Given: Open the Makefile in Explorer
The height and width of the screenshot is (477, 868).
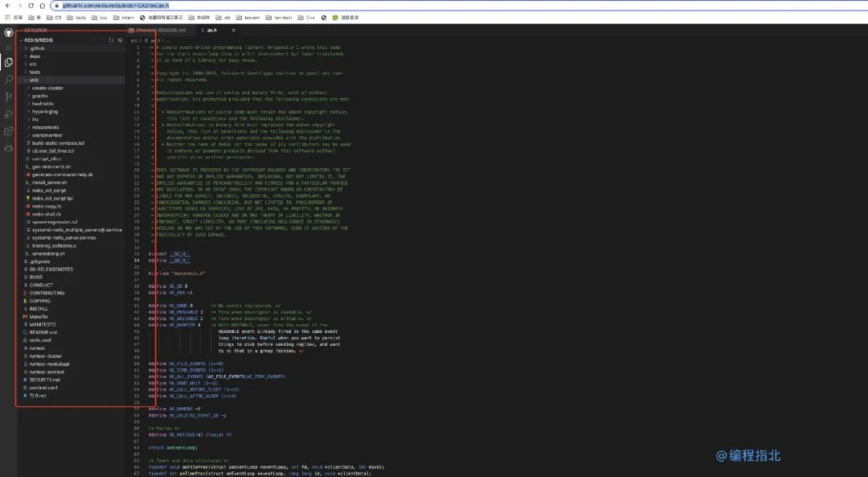Looking at the screenshot, I should pos(72,317).
